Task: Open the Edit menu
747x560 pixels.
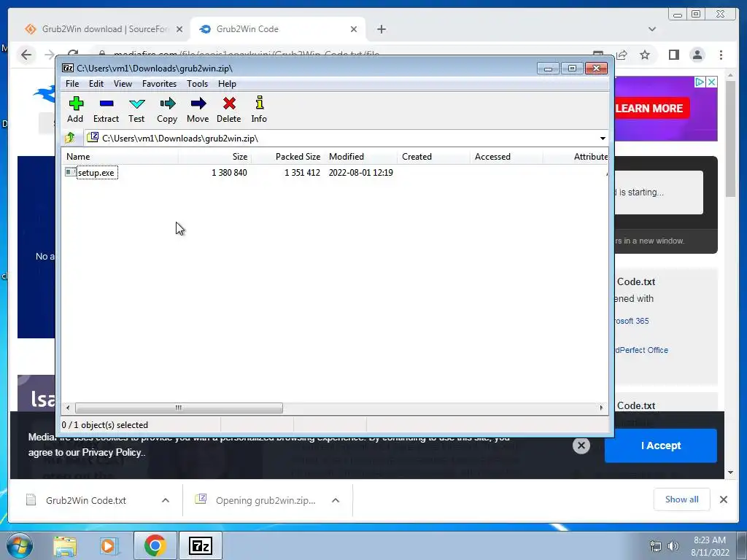Action: coord(96,84)
